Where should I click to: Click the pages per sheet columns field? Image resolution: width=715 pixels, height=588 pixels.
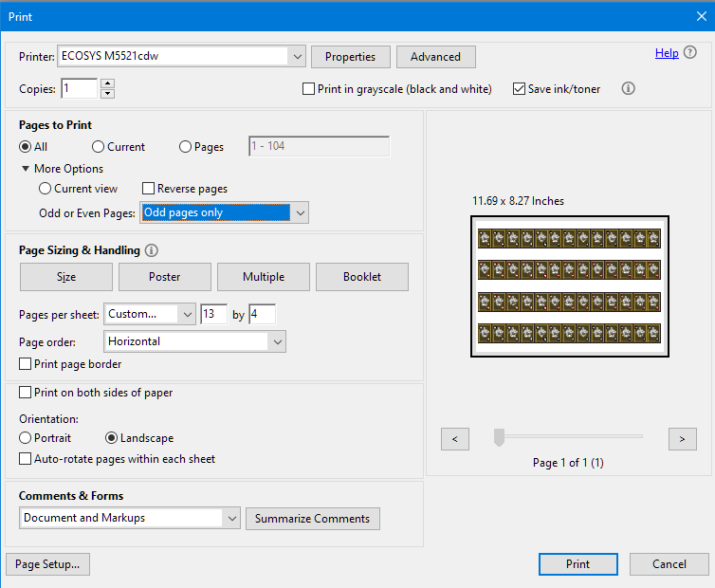tap(213, 314)
